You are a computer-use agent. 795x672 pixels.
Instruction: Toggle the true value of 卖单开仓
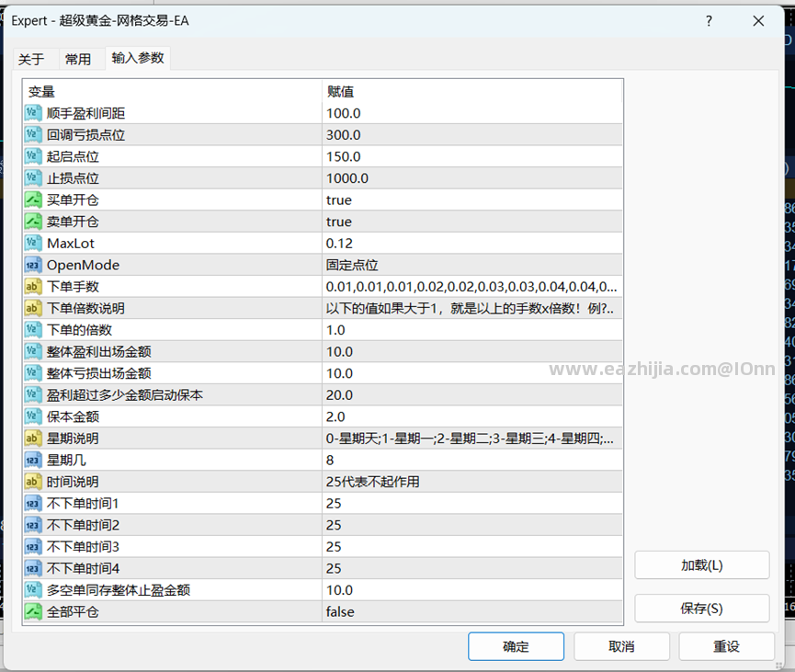[x=472, y=222]
